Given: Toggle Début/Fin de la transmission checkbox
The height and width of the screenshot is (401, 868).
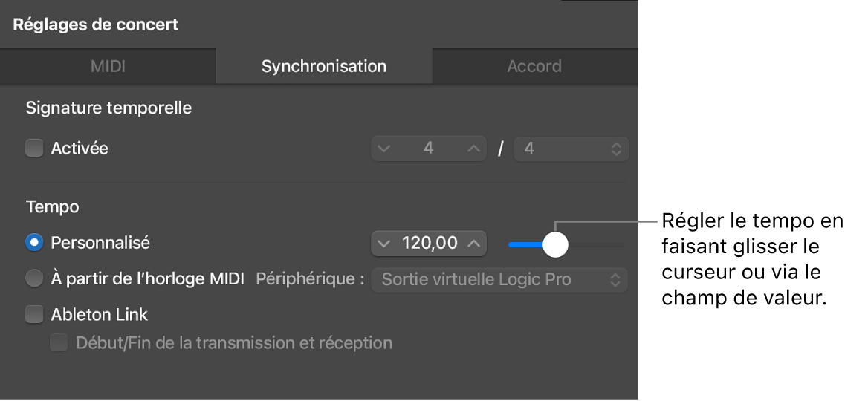Looking at the screenshot, I should pos(59,343).
